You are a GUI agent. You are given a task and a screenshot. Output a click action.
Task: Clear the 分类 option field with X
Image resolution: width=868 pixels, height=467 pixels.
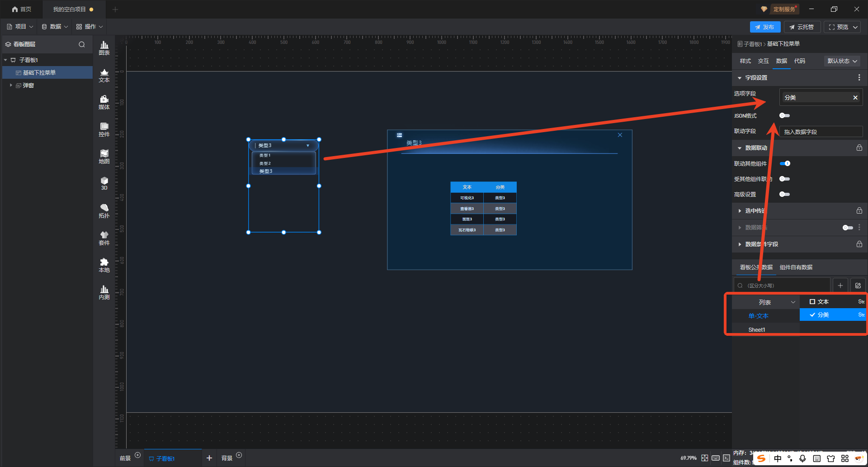[x=855, y=98]
